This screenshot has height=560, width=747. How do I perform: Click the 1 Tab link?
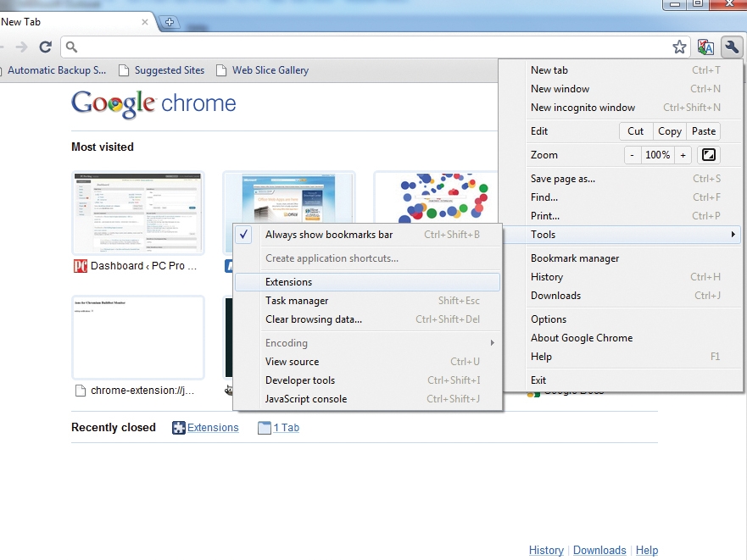(x=287, y=428)
